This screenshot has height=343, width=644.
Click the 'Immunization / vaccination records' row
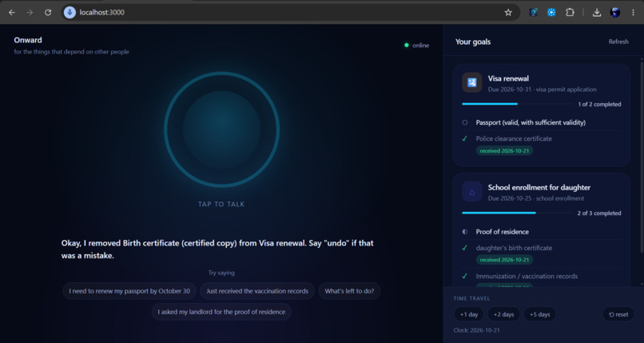[x=541, y=277]
